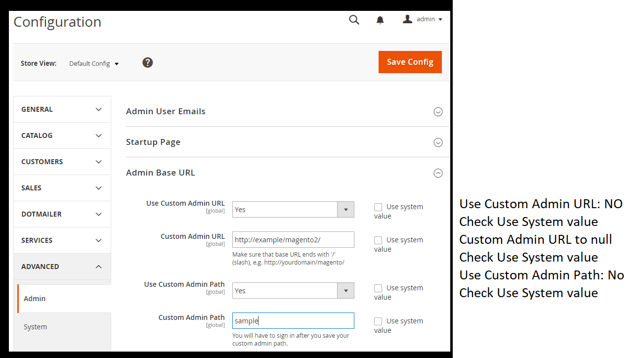
Task: Check Use system value beside Custom Admin URL
Action: point(378,240)
